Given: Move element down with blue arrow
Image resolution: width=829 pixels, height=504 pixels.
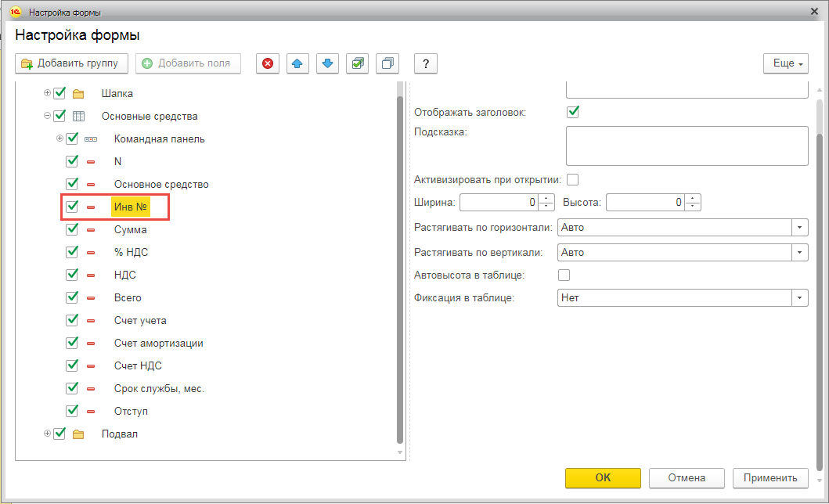Looking at the screenshot, I should coord(327,63).
